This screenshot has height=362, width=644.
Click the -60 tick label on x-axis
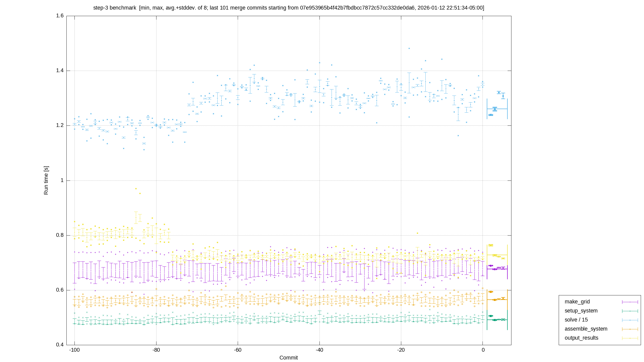click(238, 350)
